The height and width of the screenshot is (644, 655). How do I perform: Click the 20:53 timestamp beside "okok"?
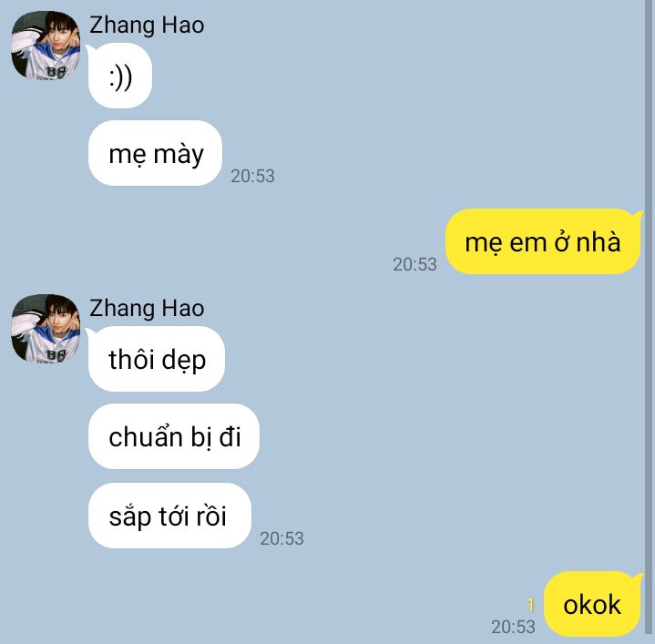tap(513, 627)
